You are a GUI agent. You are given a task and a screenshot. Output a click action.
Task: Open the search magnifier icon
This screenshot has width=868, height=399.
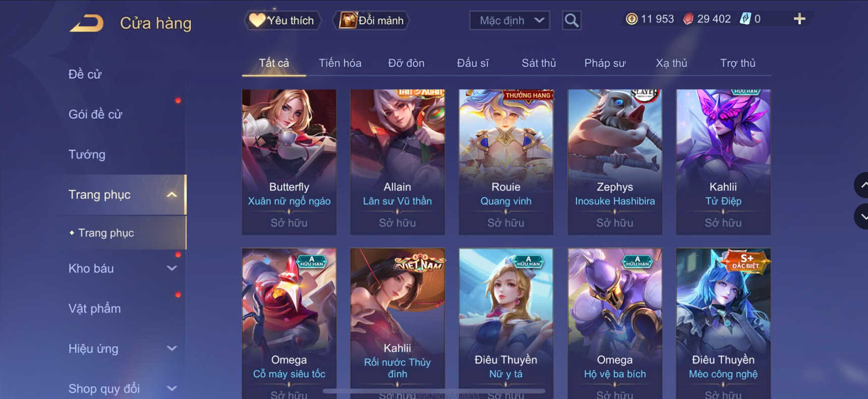point(571,20)
